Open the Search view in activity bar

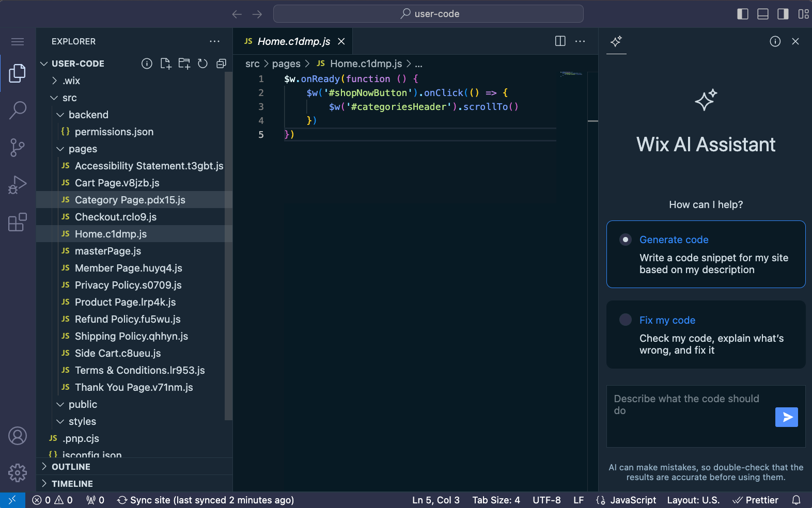pyautogui.click(x=18, y=110)
